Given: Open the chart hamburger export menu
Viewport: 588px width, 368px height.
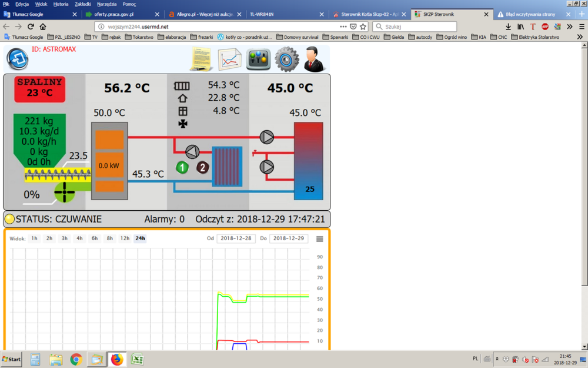Looking at the screenshot, I should click(320, 239).
